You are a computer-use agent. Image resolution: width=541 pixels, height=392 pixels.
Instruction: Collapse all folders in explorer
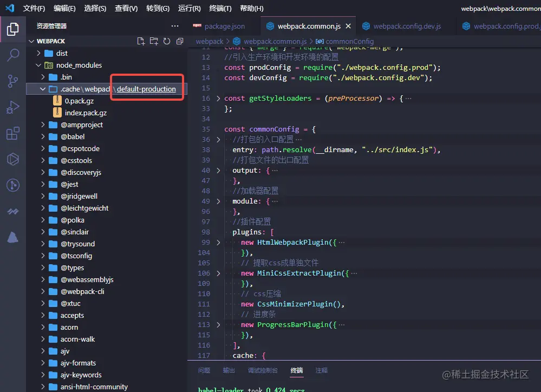click(x=180, y=41)
